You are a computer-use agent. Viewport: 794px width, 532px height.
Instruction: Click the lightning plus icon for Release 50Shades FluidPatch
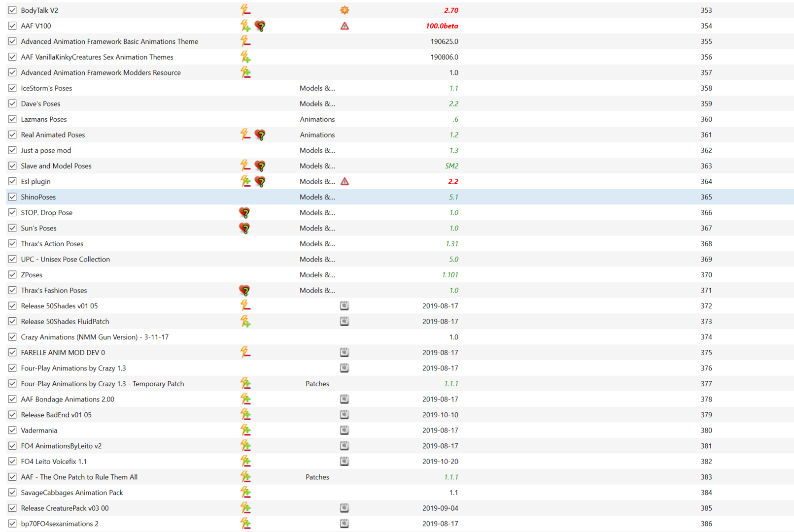tap(245, 321)
